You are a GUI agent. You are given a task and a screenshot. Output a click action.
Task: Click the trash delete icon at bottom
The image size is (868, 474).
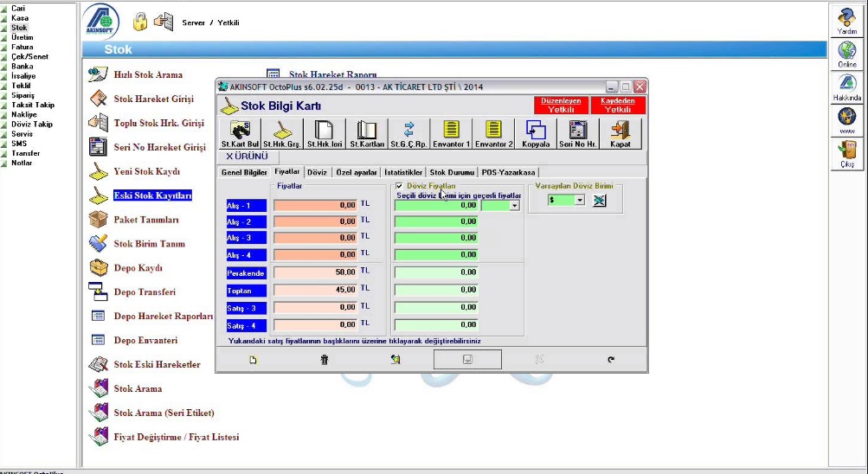click(x=325, y=360)
